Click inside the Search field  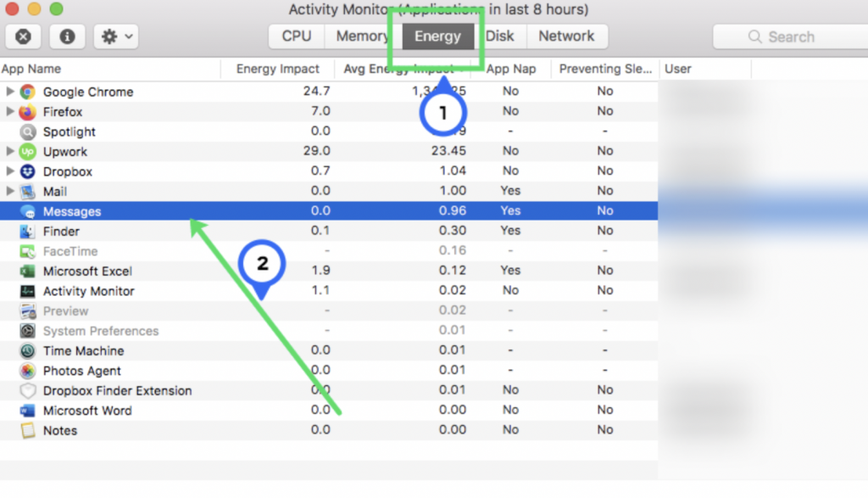791,36
